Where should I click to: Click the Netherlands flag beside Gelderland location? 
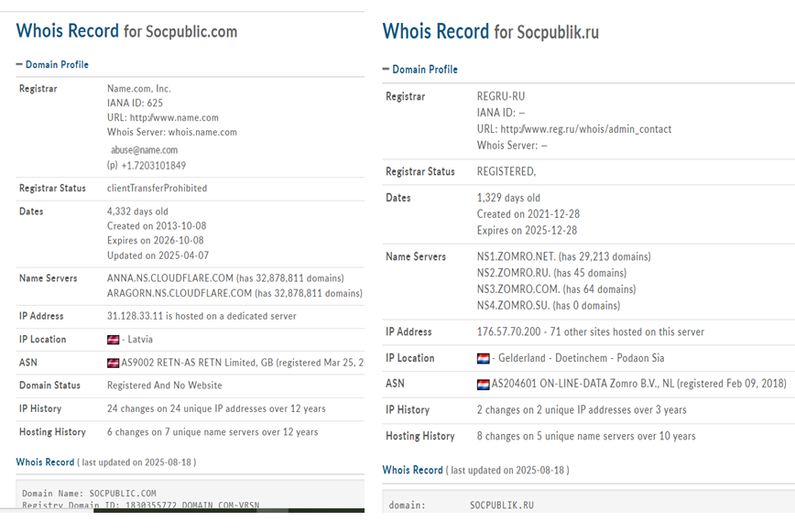[484, 358]
